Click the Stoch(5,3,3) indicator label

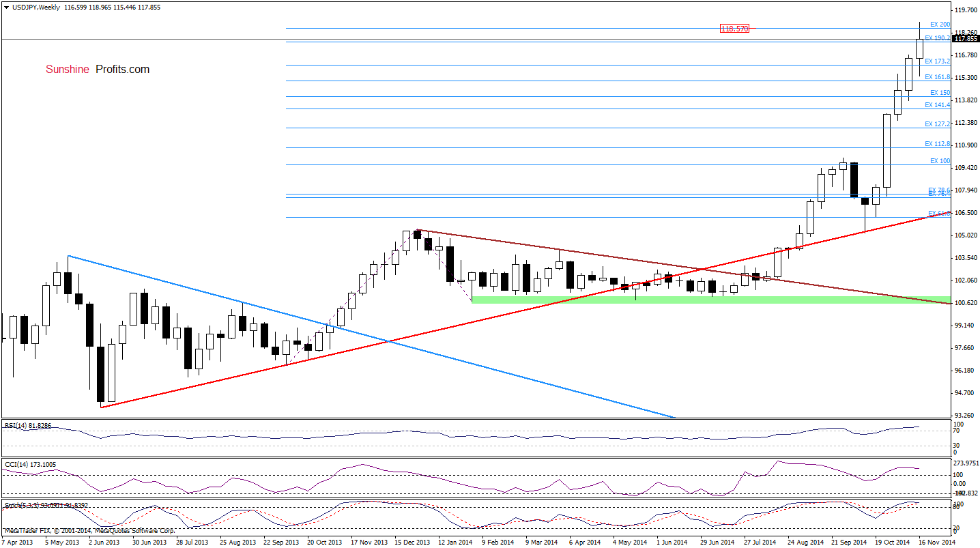[46, 505]
